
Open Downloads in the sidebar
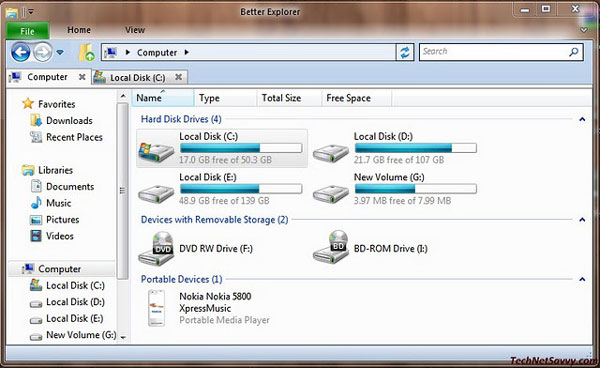click(x=69, y=120)
